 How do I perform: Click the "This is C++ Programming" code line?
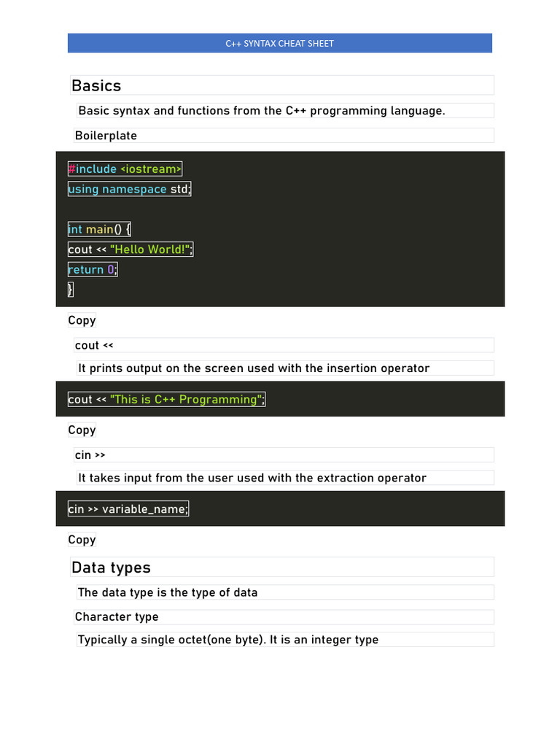[x=166, y=399]
